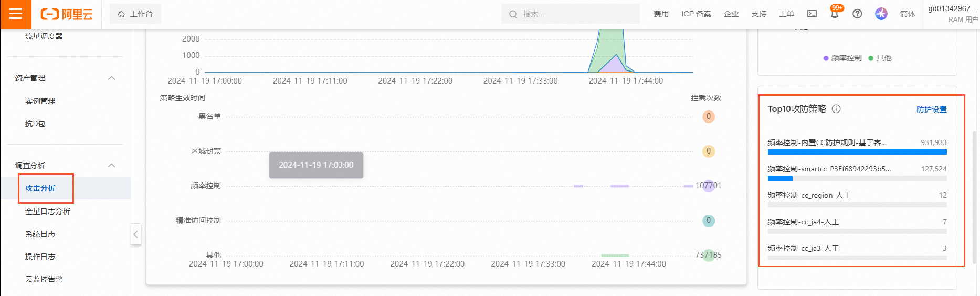Toggle the 频率控制 legend series
The height and width of the screenshot is (296, 980).
[x=842, y=58]
